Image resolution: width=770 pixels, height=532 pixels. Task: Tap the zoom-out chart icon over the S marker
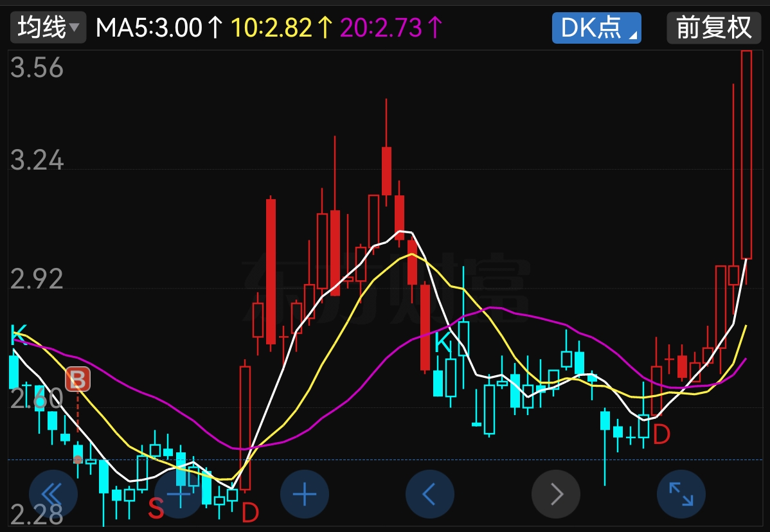tap(179, 493)
